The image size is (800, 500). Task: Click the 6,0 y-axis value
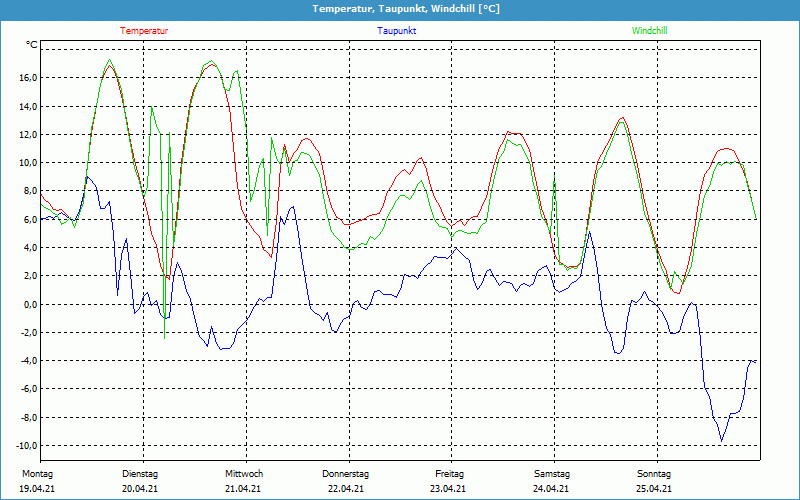pos(31,219)
